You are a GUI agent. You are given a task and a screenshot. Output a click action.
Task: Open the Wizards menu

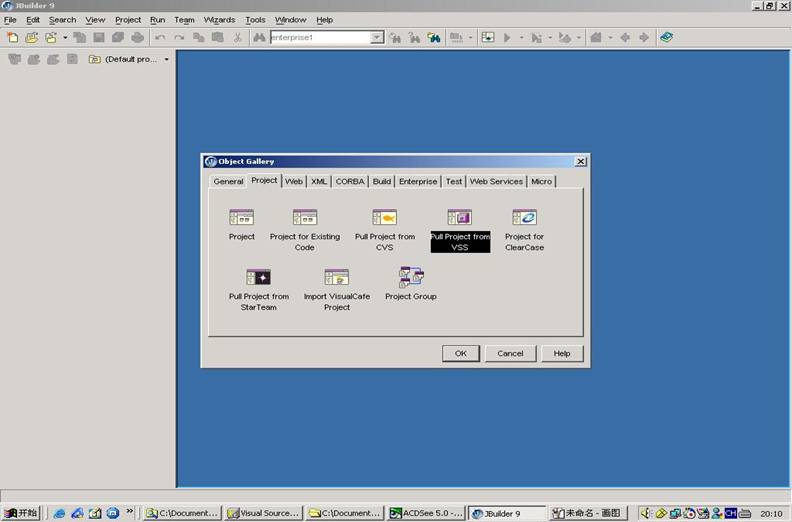coord(219,20)
